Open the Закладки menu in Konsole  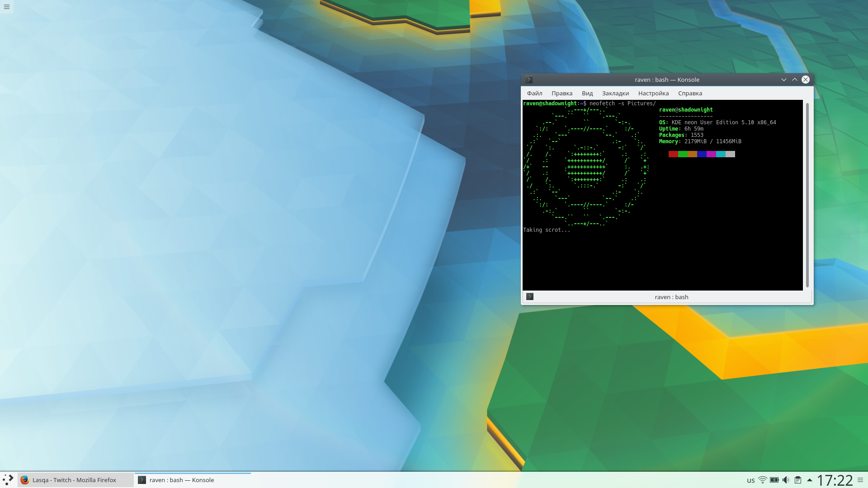coord(615,93)
